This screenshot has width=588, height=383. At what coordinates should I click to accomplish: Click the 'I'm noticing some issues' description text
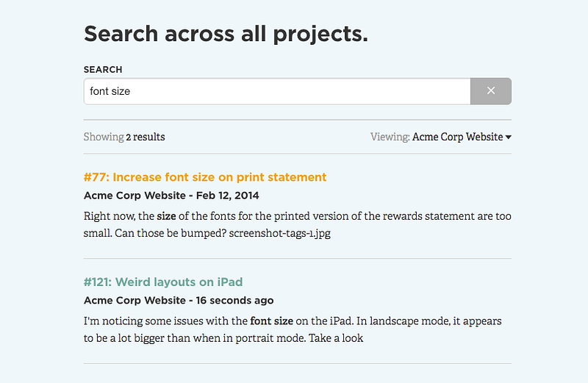(x=293, y=330)
